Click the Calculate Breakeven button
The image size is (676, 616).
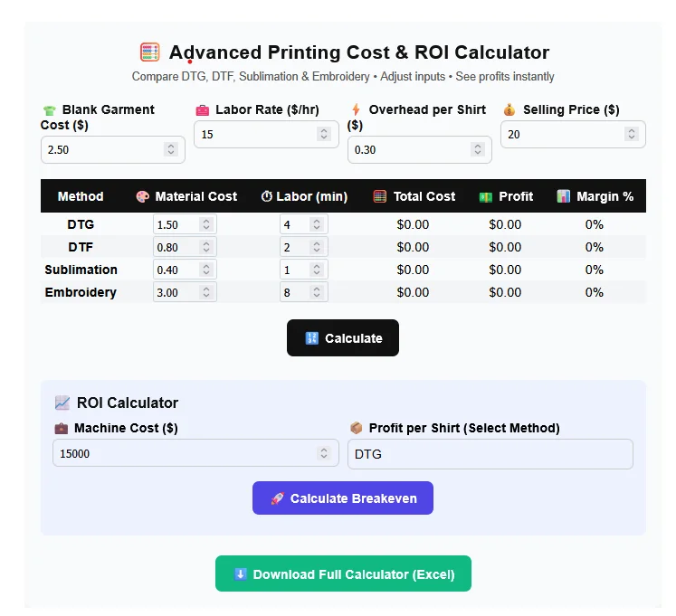[x=343, y=498]
